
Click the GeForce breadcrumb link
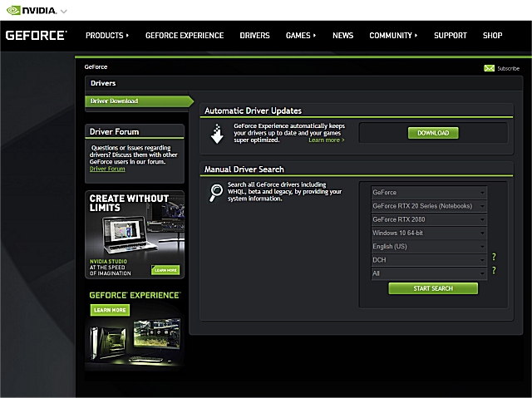coord(96,66)
